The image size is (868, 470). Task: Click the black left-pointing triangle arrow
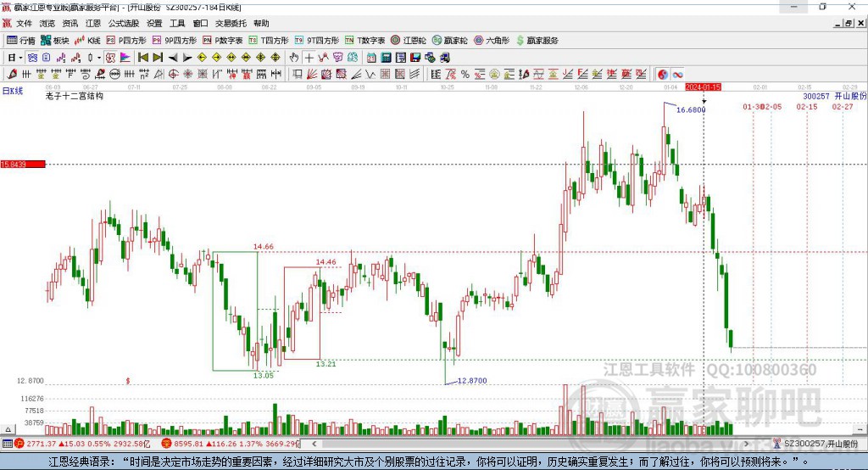tap(173, 57)
